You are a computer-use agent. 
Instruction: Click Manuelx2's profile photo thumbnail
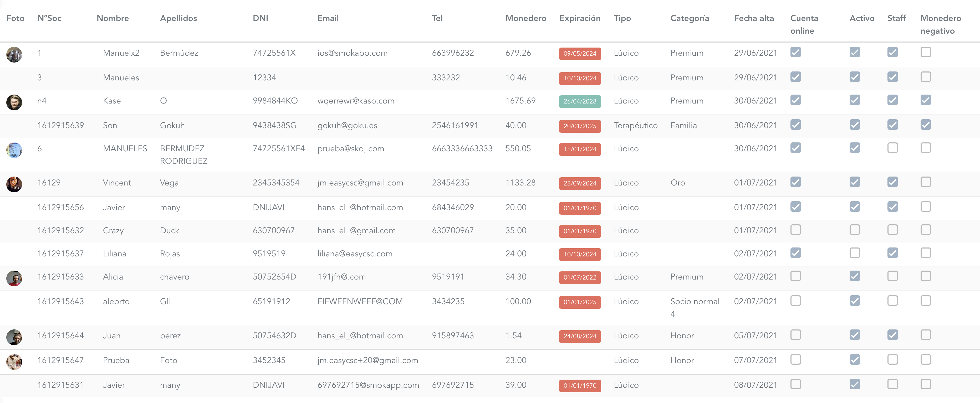click(x=14, y=54)
